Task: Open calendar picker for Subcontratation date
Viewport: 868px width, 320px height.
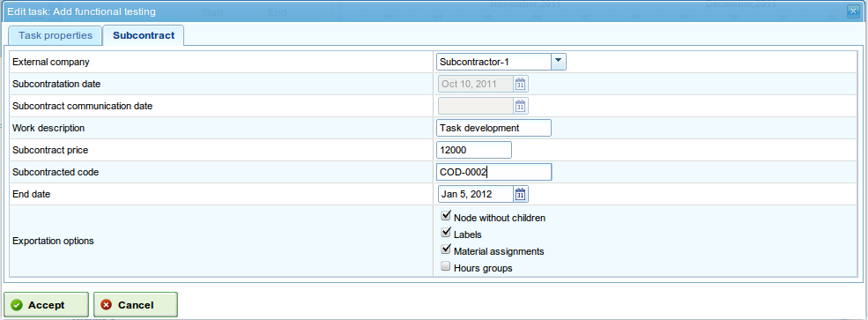Action: tap(520, 84)
